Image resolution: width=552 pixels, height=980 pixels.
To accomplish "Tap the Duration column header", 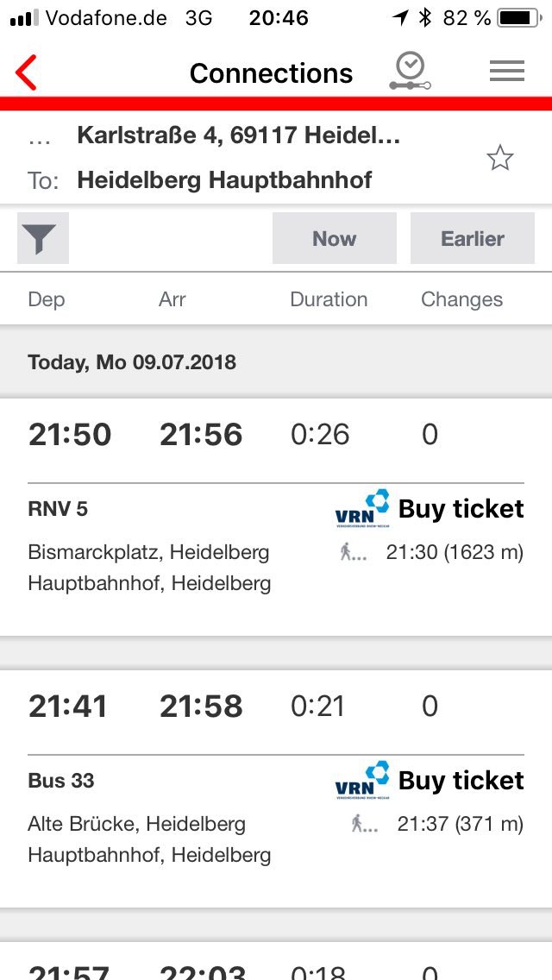I will click(329, 299).
